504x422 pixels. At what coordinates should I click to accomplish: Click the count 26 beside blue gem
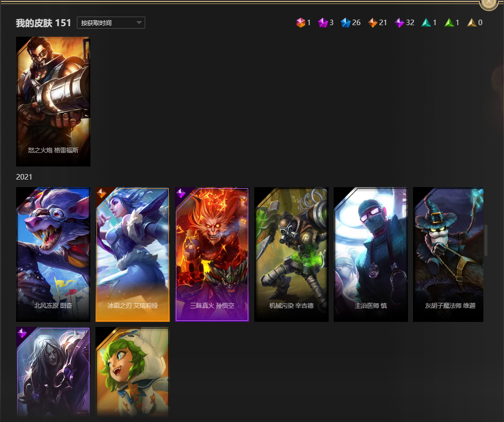pyautogui.click(x=356, y=23)
